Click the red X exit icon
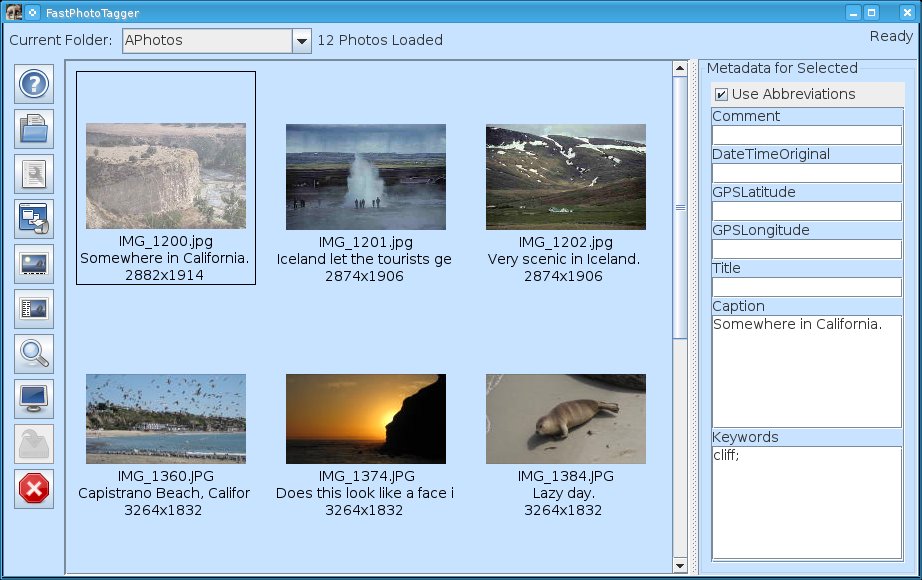 click(x=34, y=489)
